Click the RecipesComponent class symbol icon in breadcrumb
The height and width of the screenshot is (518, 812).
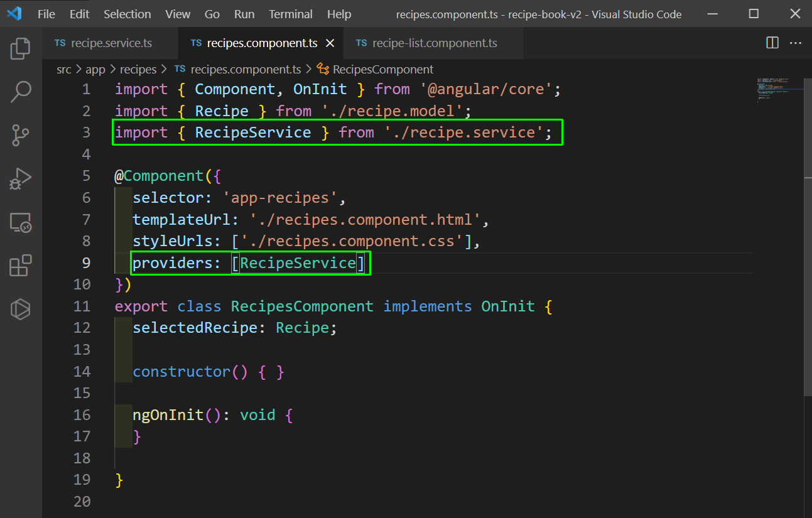[x=323, y=69]
